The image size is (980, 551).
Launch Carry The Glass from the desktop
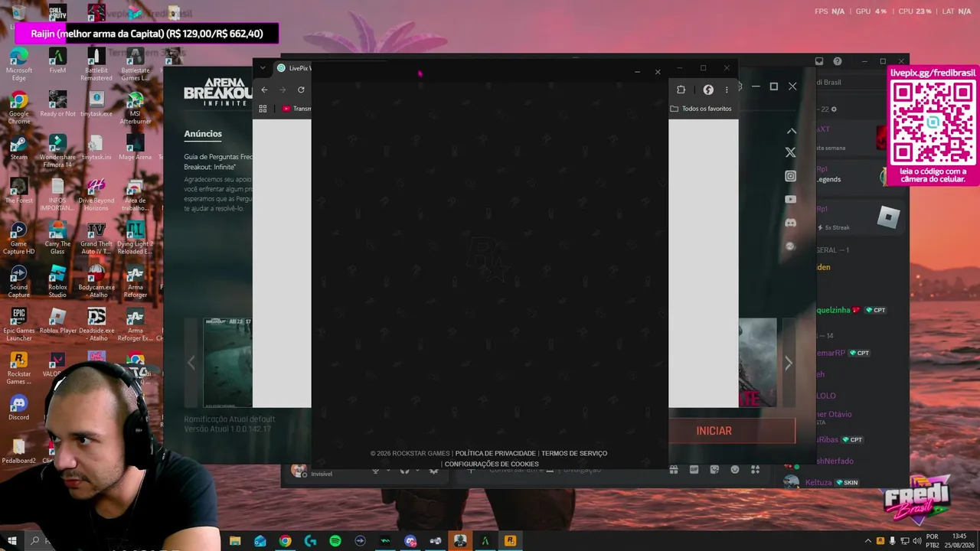[x=57, y=239]
